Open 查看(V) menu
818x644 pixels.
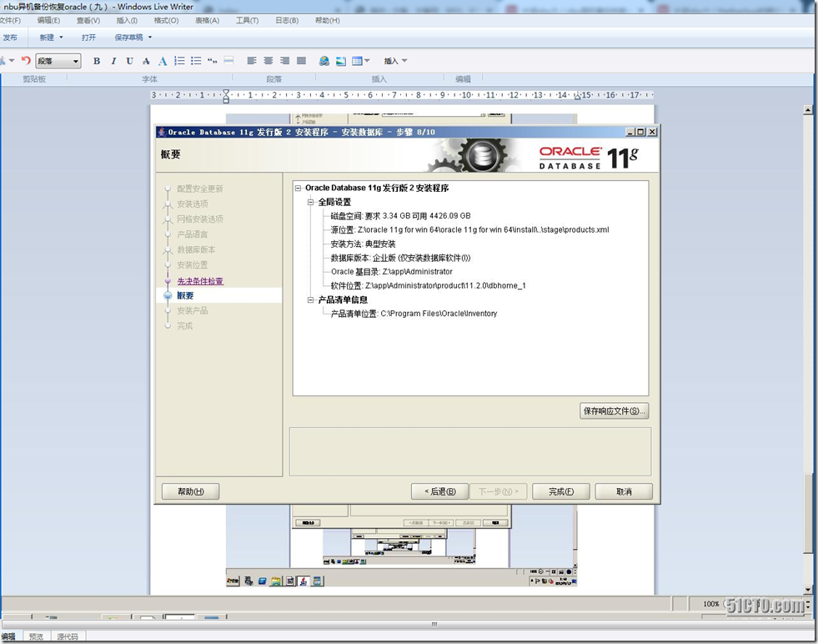click(x=88, y=20)
